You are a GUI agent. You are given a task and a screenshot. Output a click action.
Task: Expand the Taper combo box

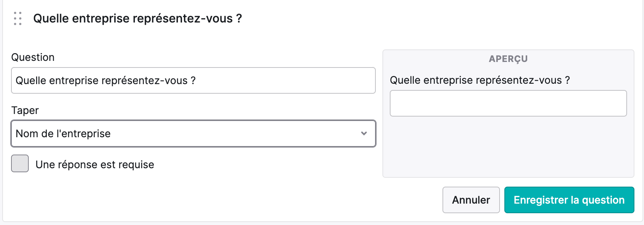(193, 134)
